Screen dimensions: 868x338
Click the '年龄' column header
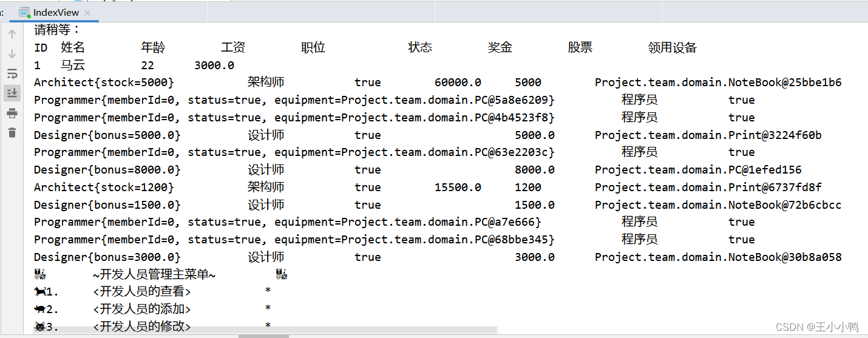pyautogui.click(x=153, y=47)
